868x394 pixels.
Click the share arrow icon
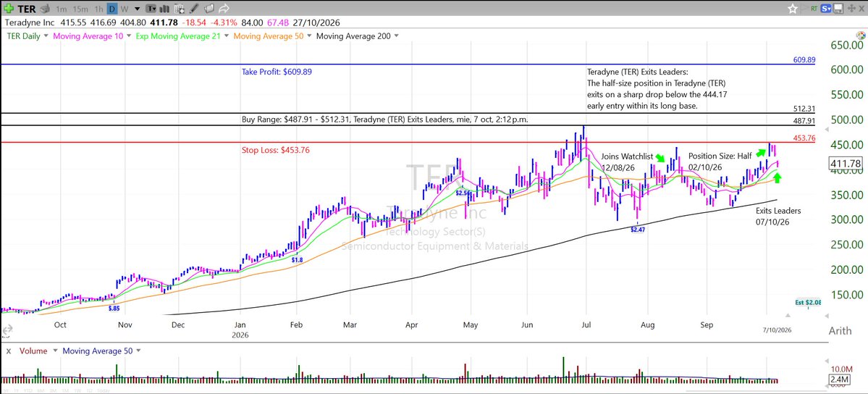(x=224, y=9)
